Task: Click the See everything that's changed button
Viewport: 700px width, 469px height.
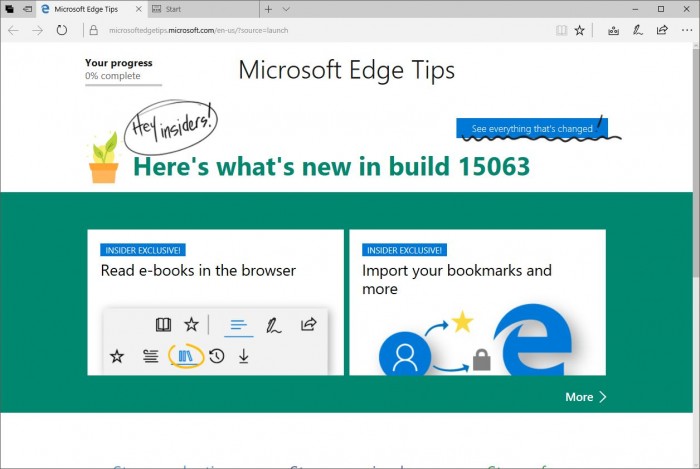Action: tap(532, 129)
